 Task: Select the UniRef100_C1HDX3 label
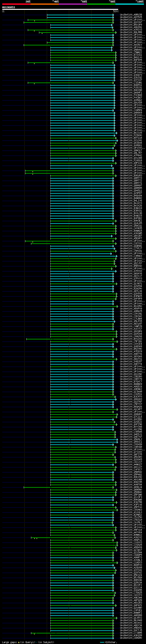tap(131, 562)
